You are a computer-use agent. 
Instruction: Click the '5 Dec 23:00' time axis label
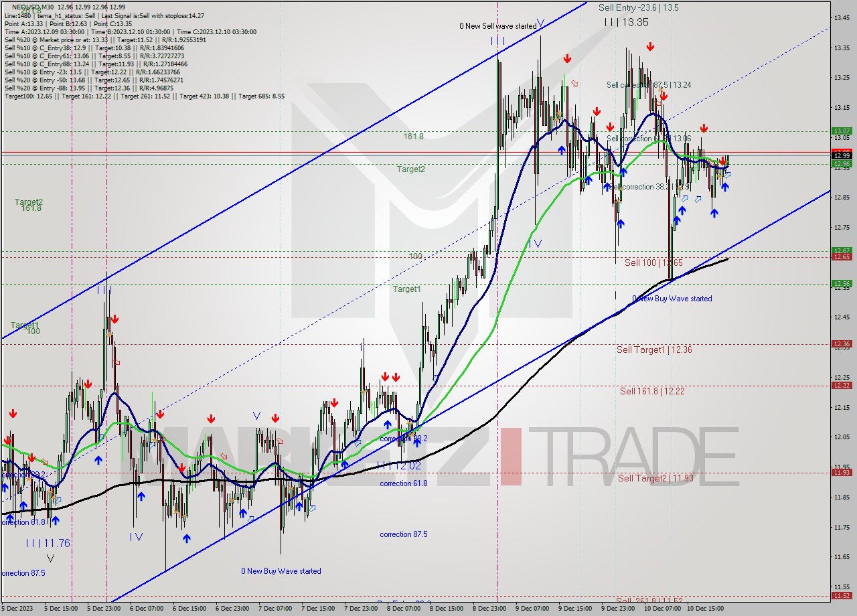pyautogui.click(x=104, y=609)
